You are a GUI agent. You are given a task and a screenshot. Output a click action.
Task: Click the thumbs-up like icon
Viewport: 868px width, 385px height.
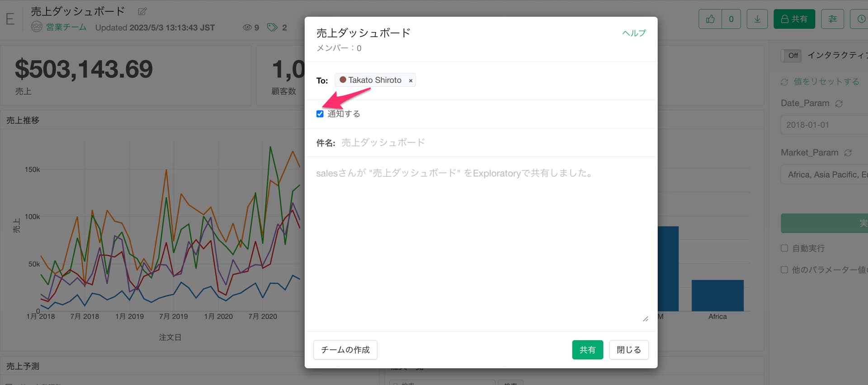[710, 19]
